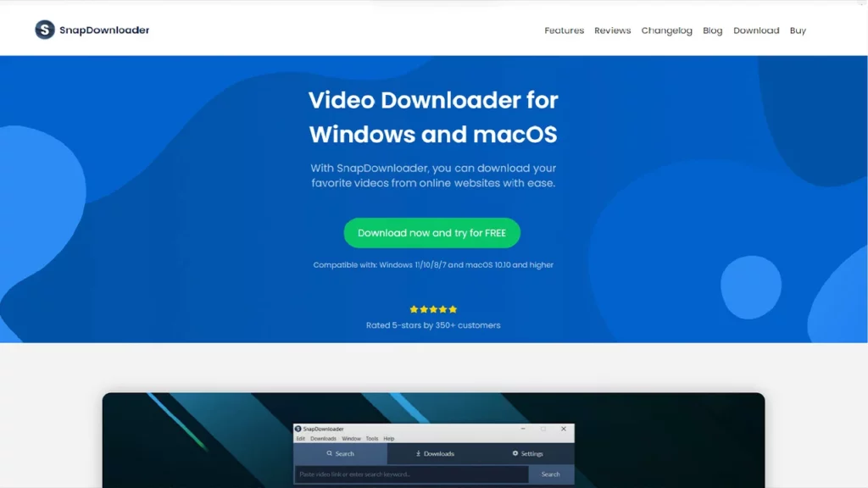Click the small app icon in the app title bar
868x488 pixels.
click(298, 430)
